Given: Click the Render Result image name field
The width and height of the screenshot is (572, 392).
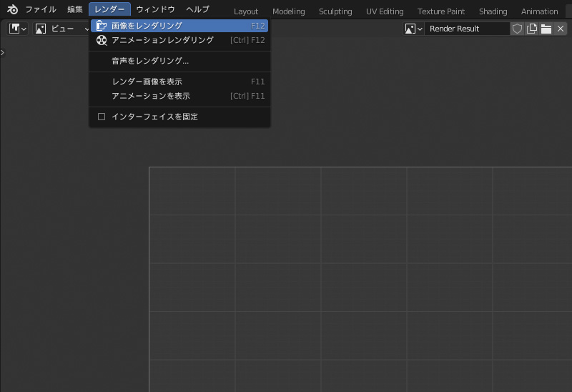Looking at the screenshot, I should [466, 29].
